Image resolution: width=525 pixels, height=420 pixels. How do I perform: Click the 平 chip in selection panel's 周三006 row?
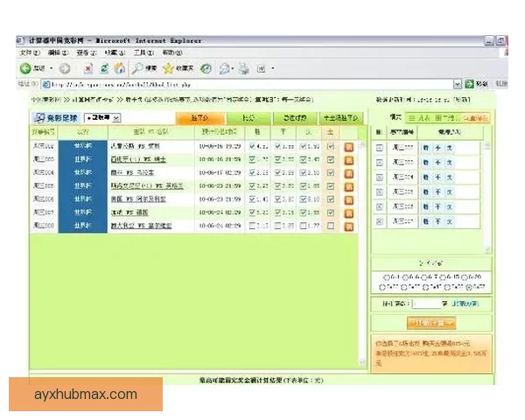pyautogui.click(x=437, y=206)
